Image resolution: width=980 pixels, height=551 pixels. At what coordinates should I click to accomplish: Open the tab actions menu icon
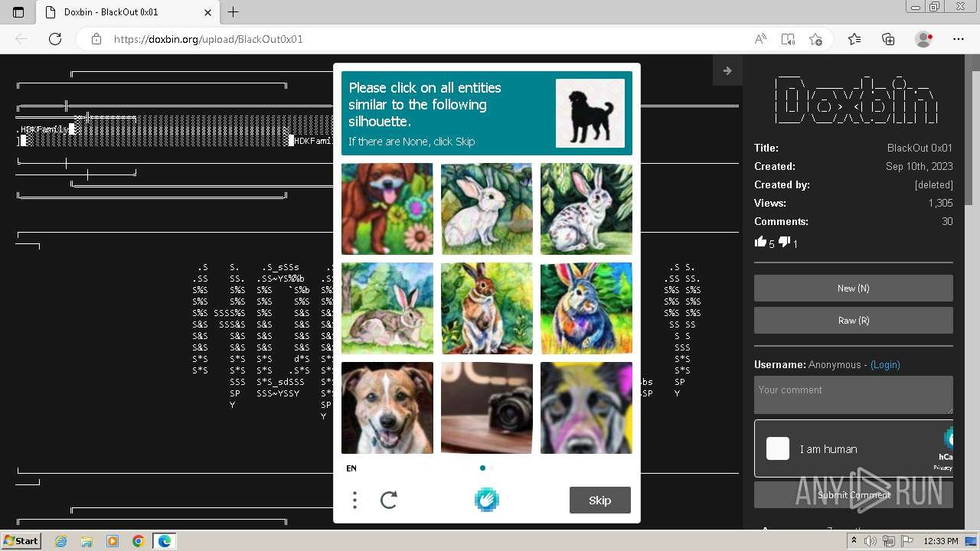[18, 12]
